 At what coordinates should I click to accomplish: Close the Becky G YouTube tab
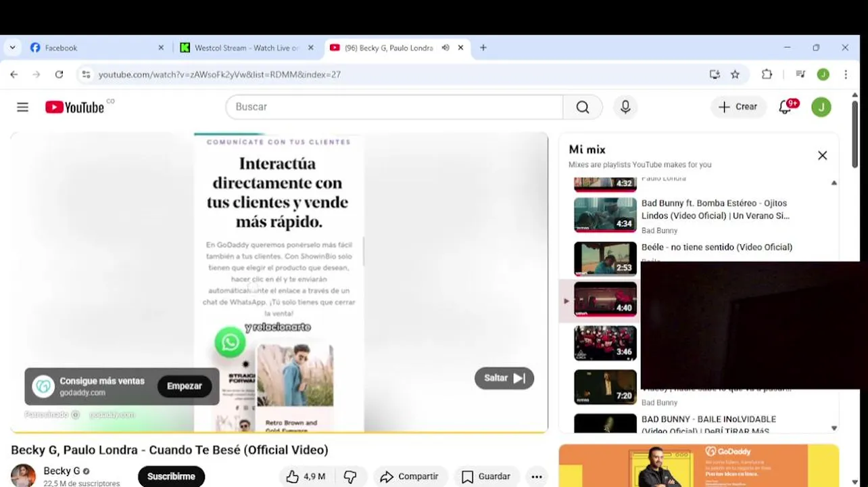point(460,48)
